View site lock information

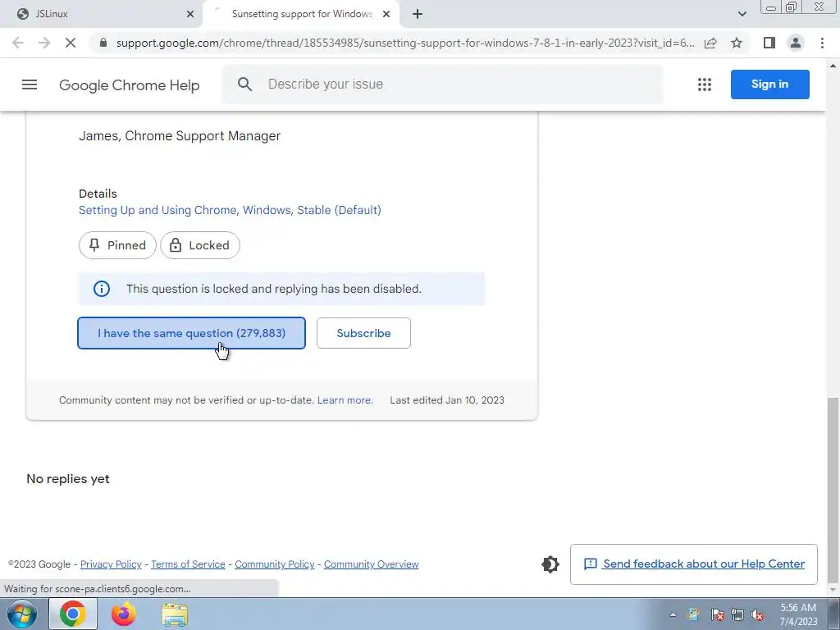point(103,43)
